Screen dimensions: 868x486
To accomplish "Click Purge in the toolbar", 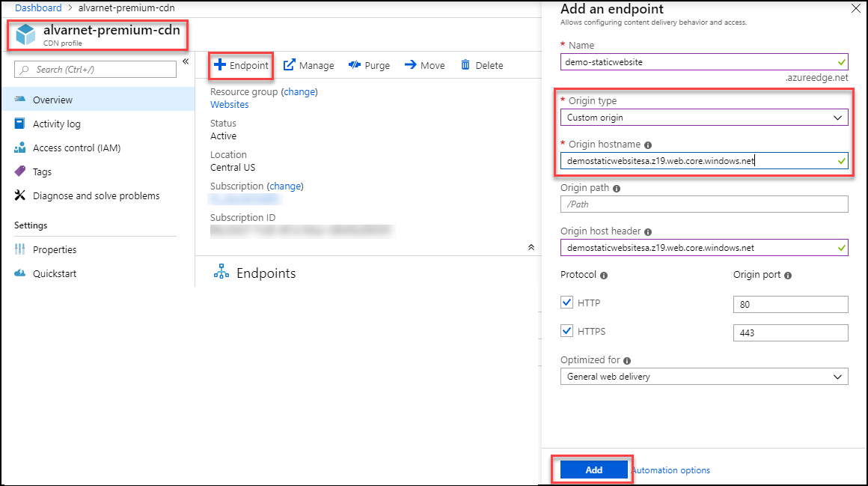I will click(369, 65).
